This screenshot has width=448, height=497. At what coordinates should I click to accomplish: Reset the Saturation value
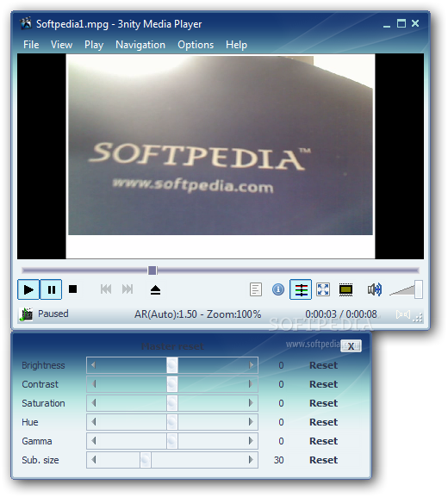(323, 403)
